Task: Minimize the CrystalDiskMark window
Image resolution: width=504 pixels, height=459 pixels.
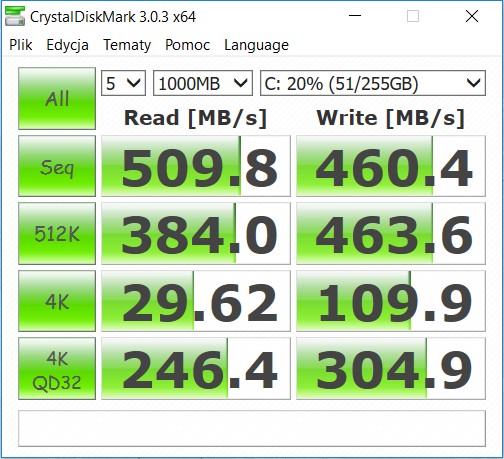Action: (355, 16)
